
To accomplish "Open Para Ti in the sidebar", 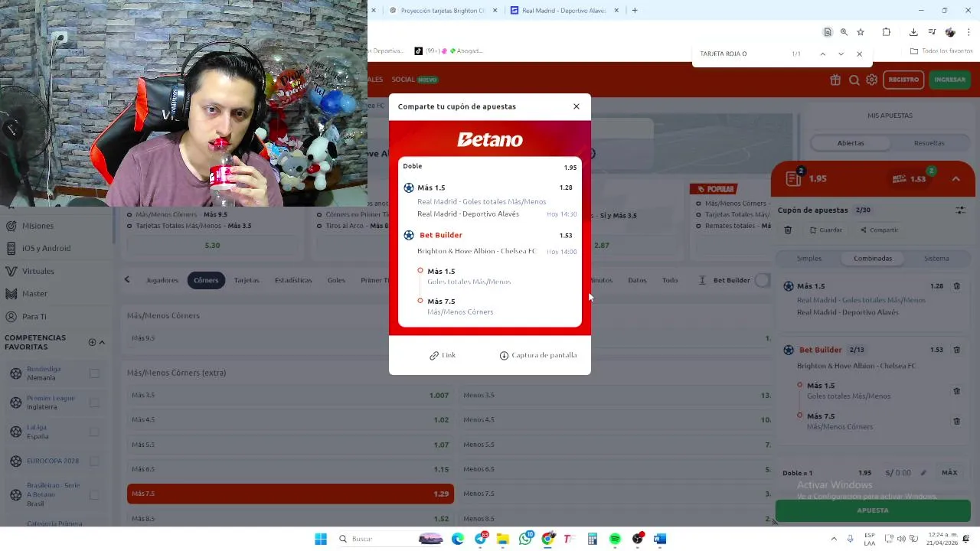I will pos(34,316).
